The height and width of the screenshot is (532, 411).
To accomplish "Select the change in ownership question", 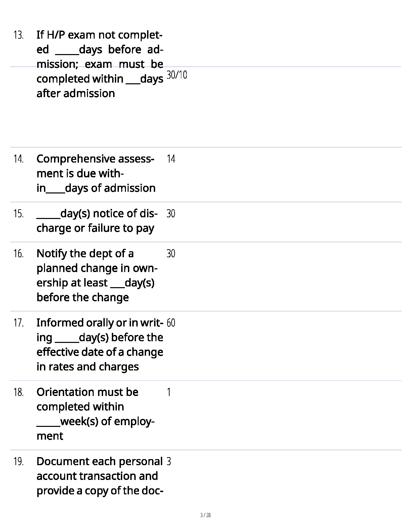I will point(97,275).
